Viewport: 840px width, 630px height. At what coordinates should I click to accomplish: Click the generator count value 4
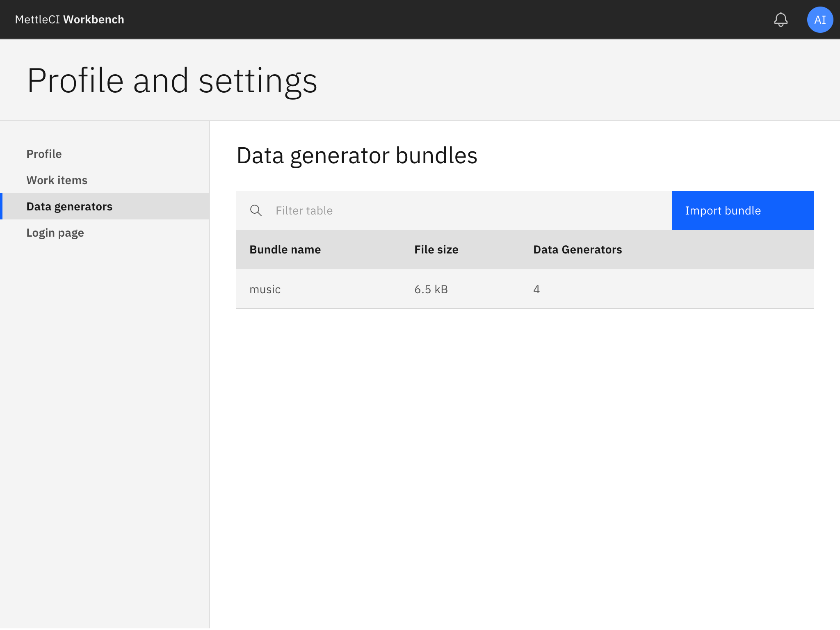pos(536,289)
